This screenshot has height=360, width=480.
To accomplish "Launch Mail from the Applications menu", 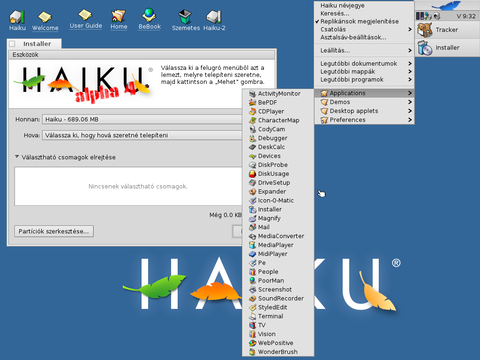I will point(278,227).
